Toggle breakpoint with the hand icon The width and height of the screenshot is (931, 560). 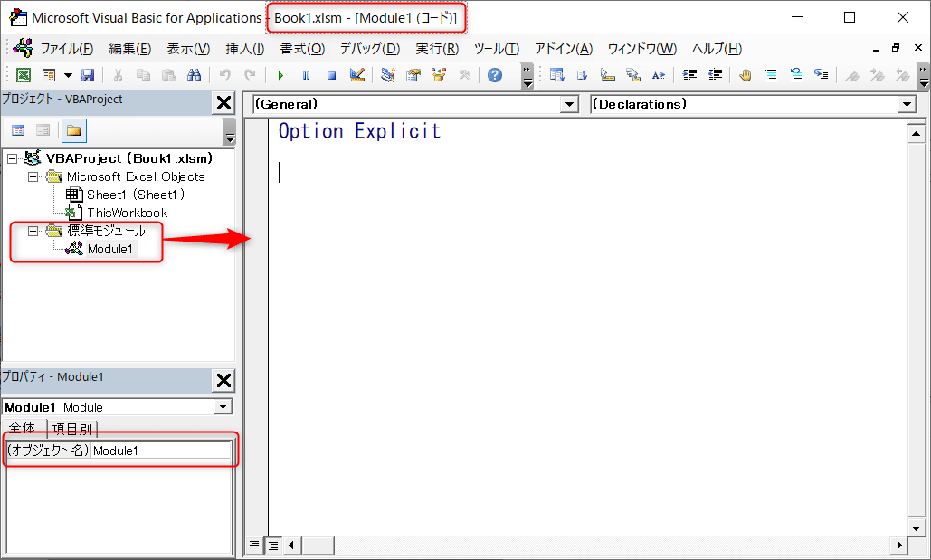pos(746,75)
